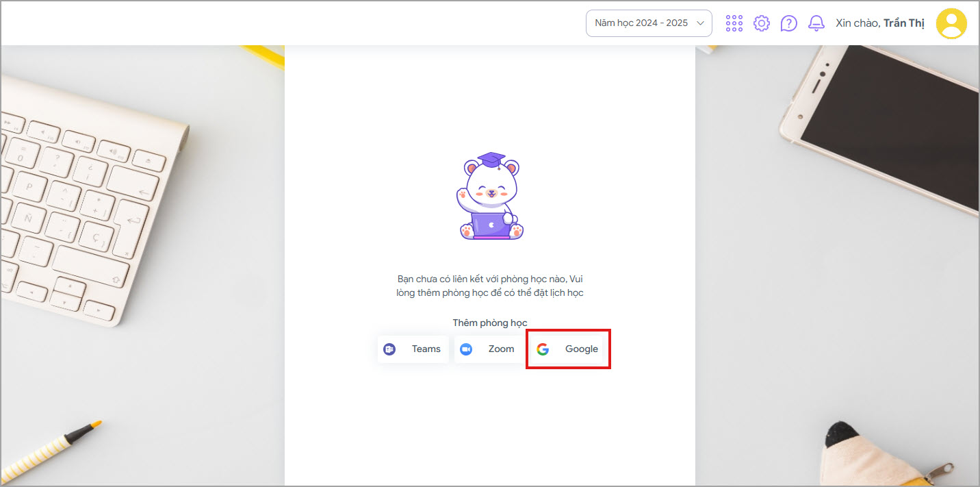Expand the Năm học 2024 - 2025 dropdown
Image resolution: width=980 pixels, height=487 pixels.
[649, 23]
